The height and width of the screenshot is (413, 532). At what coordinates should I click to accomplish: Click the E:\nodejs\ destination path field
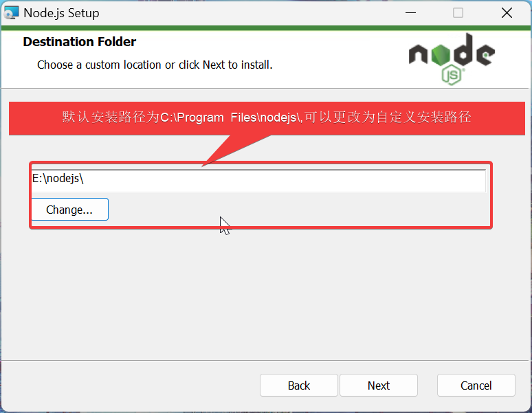click(258, 181)
